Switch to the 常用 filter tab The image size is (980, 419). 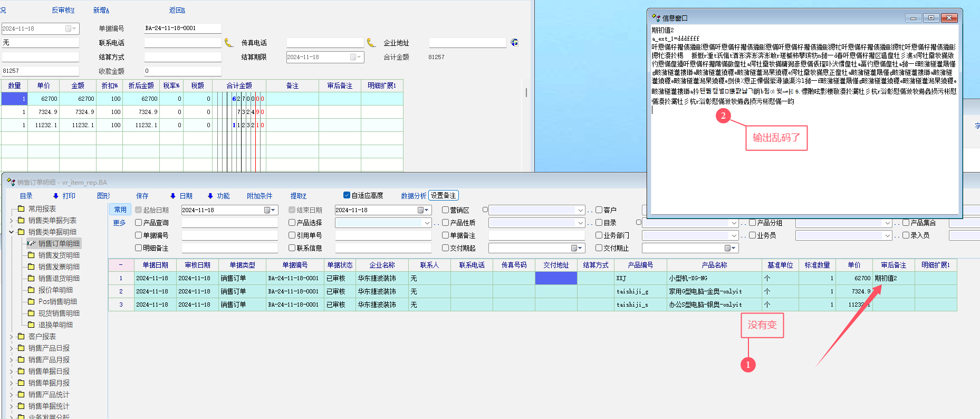click(120, 209)
